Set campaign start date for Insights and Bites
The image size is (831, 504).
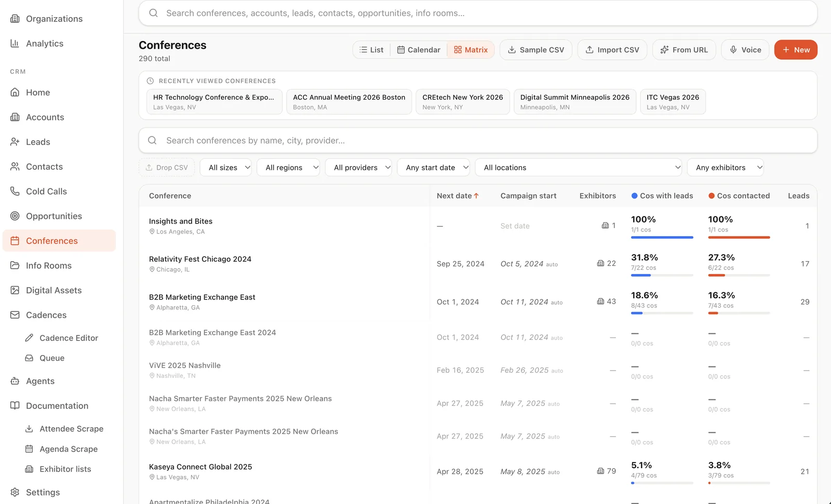coord(515,226)
